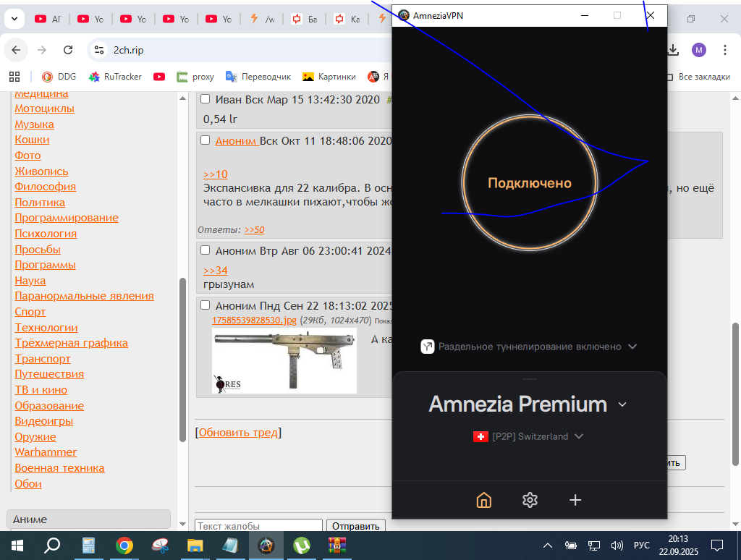
Task: Open RuTracker bookmark
Action: [x=115, y=77]
